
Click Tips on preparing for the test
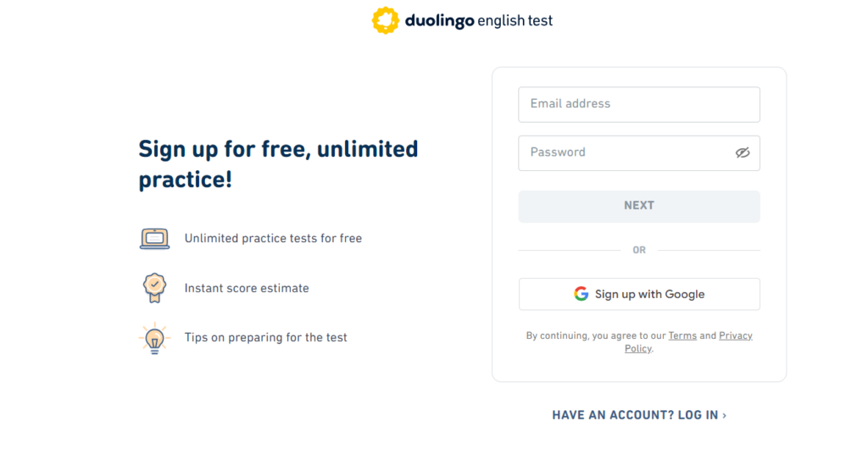[265, 338]
